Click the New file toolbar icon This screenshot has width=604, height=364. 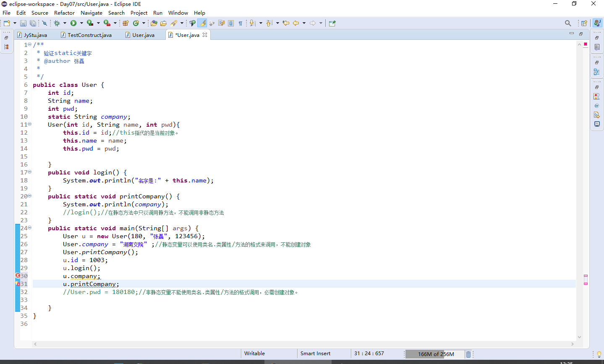(7, 23)
